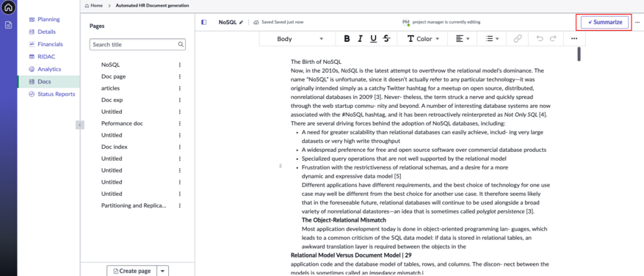Open options menu for NoSQL page

[x=179, y=65]
